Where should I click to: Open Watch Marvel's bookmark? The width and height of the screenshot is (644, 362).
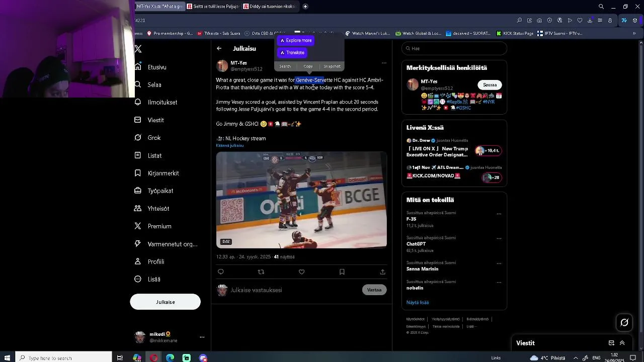point(368,34)
